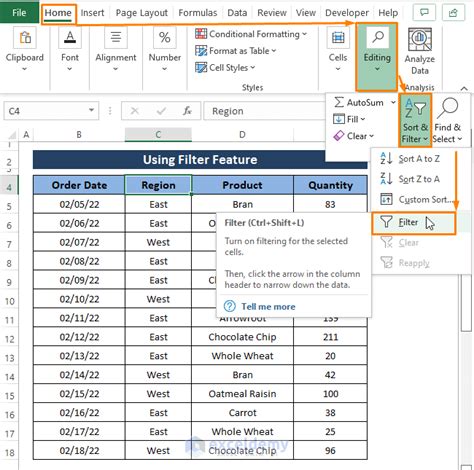This screenshot has height=470, width=474.
Task: Click the formula bar containing Region
Action: click(263, 111)
